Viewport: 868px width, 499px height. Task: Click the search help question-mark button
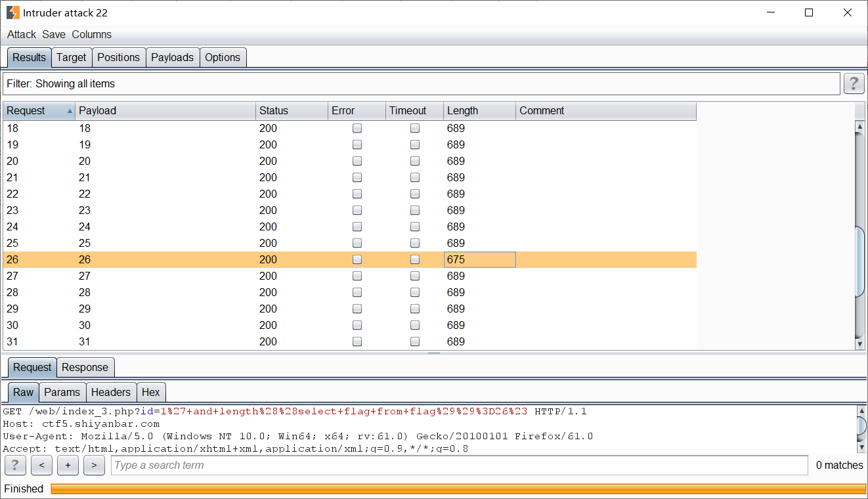(x=14, y=466)
